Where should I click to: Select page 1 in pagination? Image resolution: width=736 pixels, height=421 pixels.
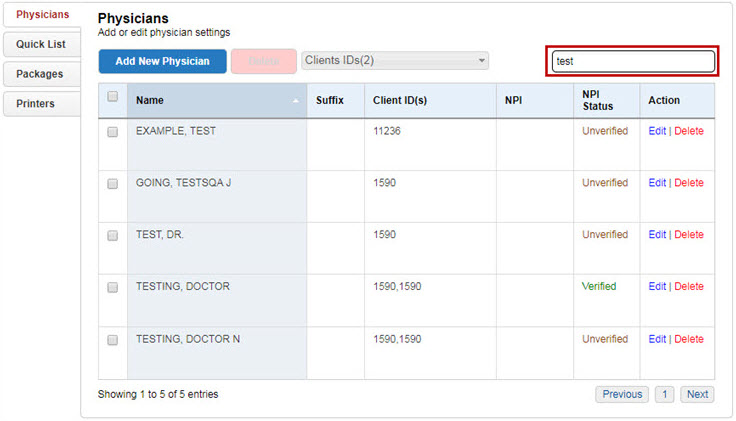[x=664, y=394]
